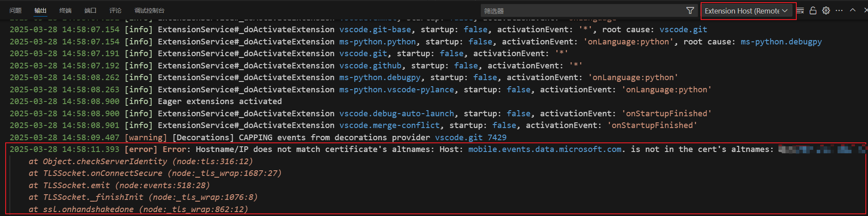Click the 'at ssl.onhandshakedone' stack line
Screen dimensions: 868x216
[138, 209]
